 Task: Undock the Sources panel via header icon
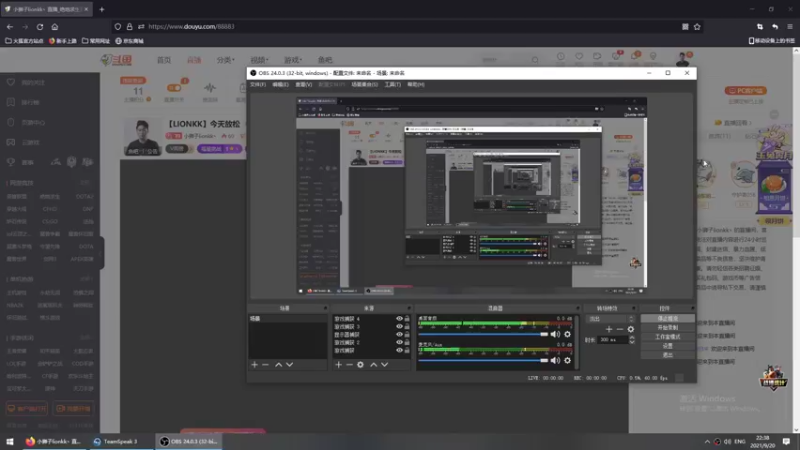coord(409,308)
